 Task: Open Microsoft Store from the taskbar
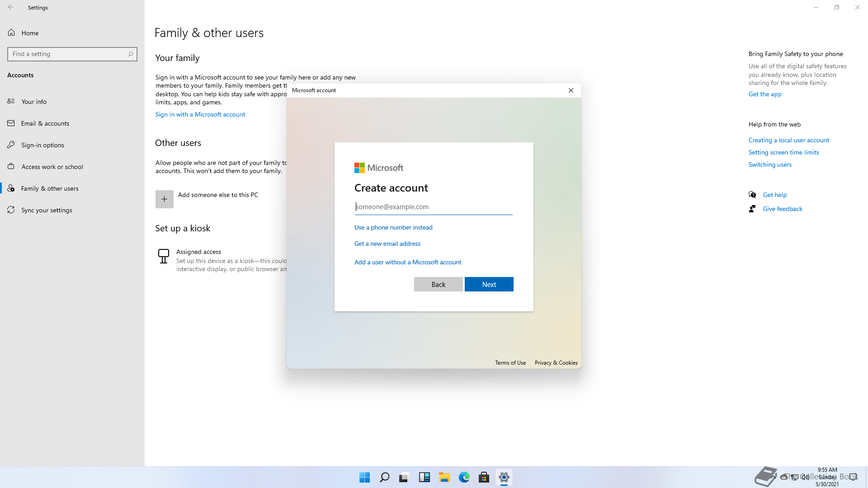coord(484,477)
